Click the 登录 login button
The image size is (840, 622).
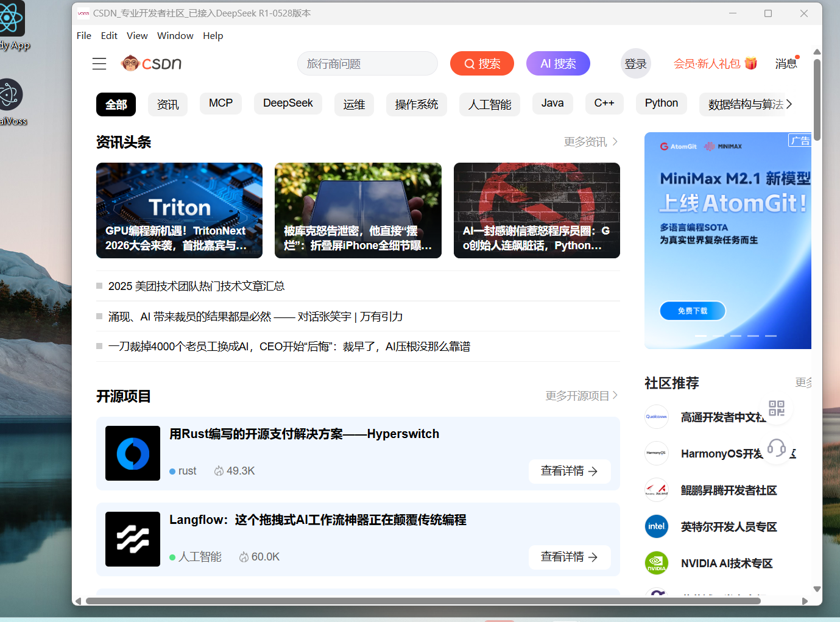click(x=635, y=63)
